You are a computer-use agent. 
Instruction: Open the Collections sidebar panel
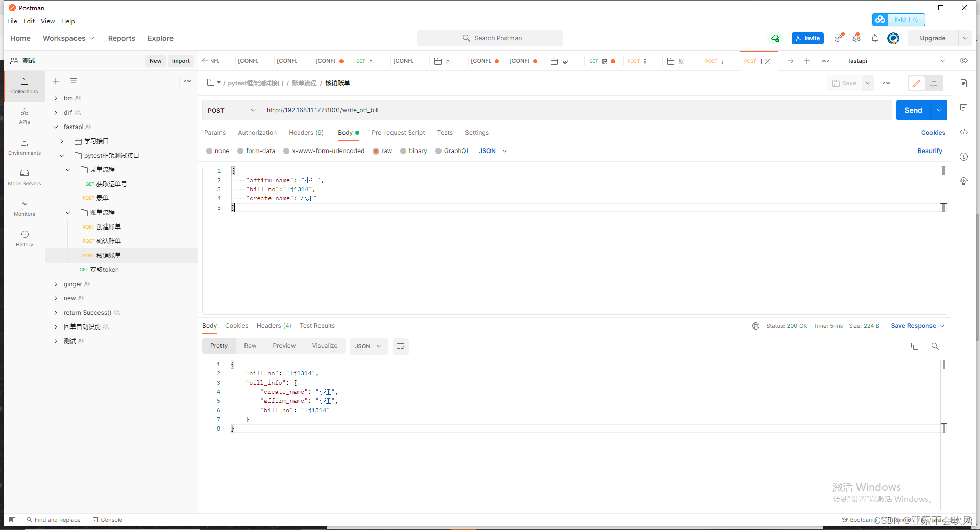[x=24, y=86]
